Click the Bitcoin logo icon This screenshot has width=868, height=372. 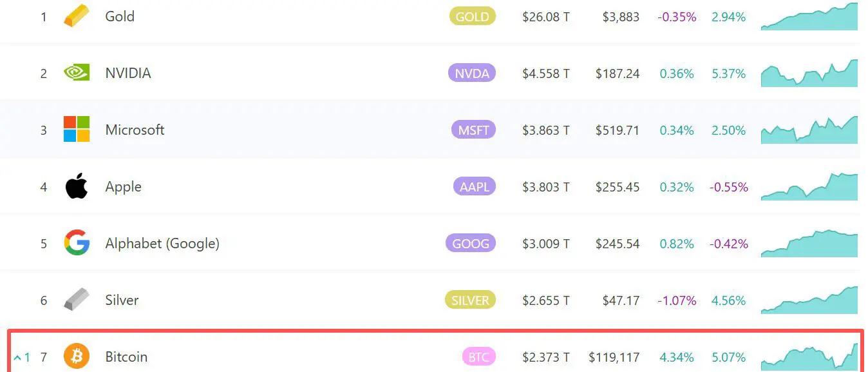pyautogui.click(x=77, y=357)
